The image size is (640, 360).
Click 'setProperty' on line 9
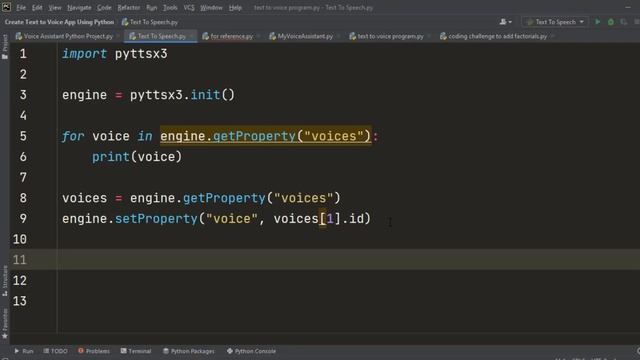(156, 219)
